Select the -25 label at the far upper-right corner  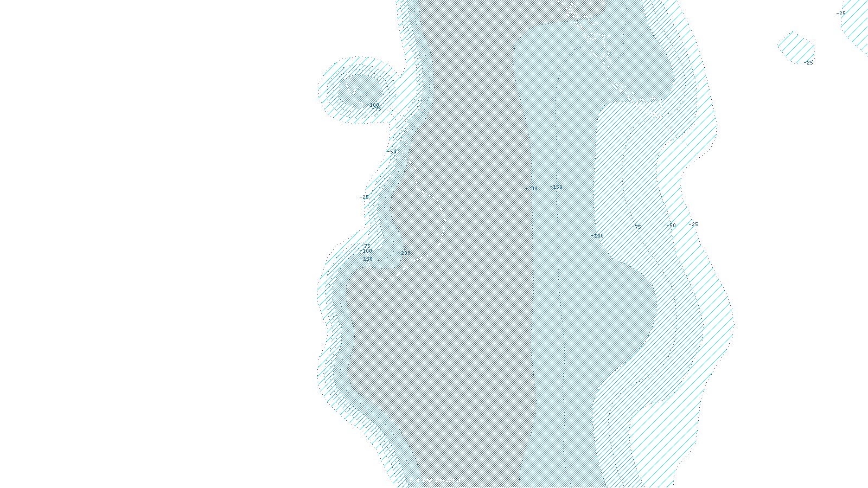pyautogui.click(x=841, y=14)
